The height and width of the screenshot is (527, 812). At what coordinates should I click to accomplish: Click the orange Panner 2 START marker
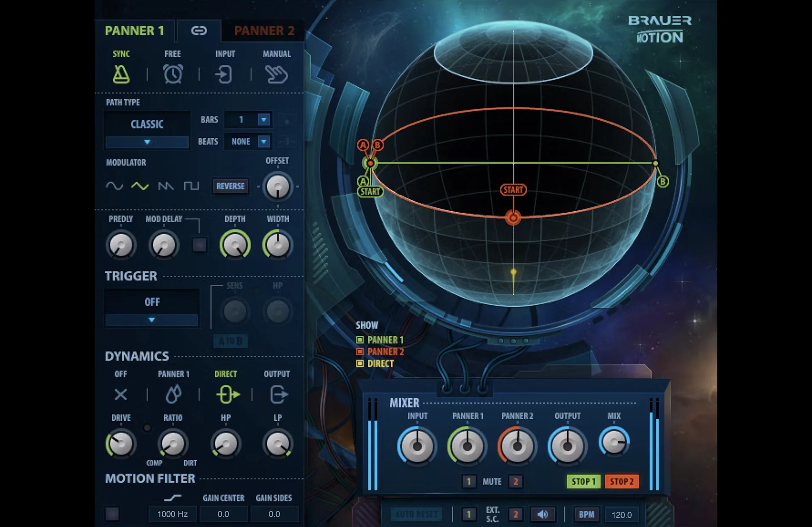[x=513, y=190]
